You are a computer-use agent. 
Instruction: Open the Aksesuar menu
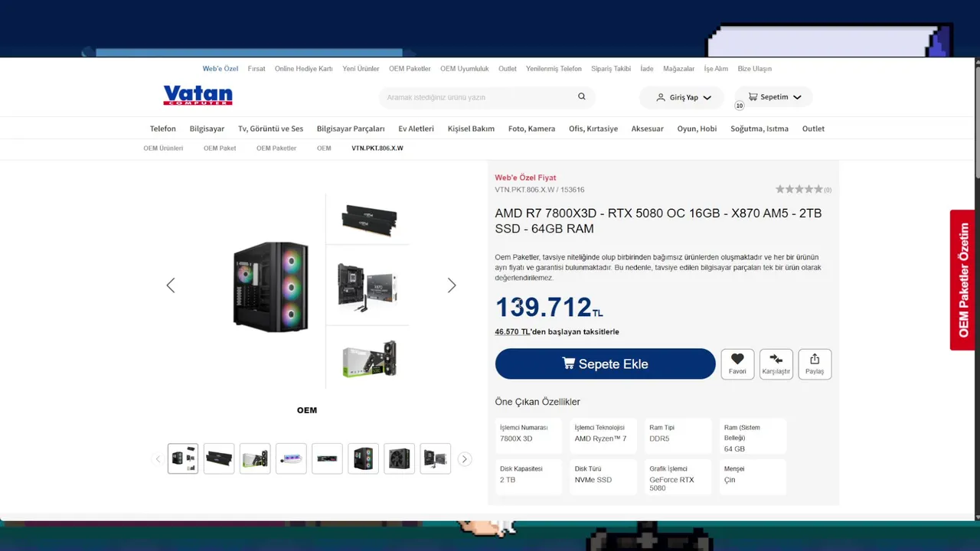point(648,129)
